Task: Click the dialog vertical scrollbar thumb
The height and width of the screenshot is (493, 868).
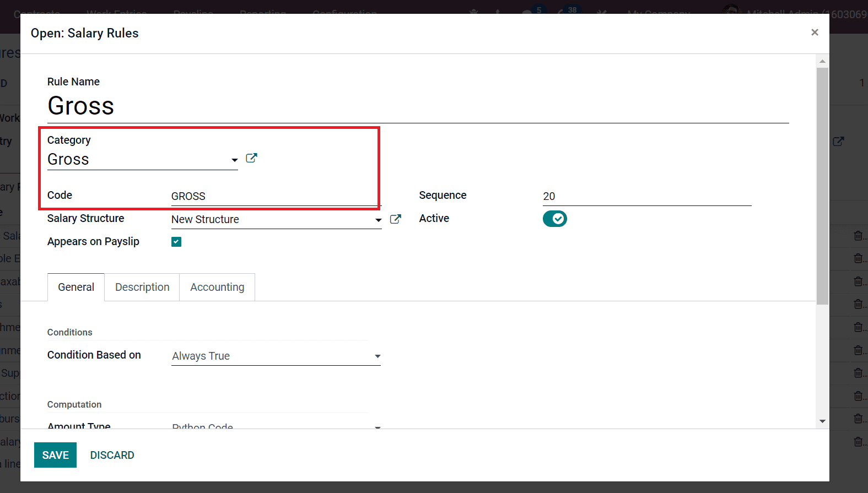Action: [822, 186]
